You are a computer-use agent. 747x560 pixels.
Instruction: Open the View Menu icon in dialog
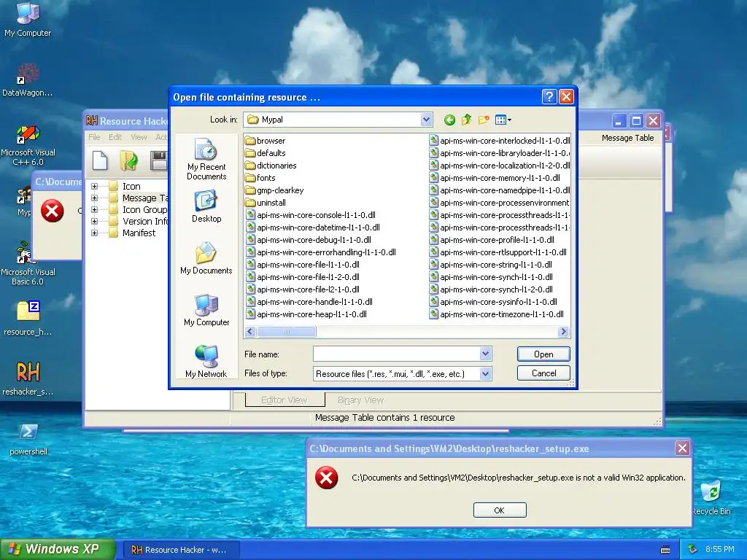(503, 120)
